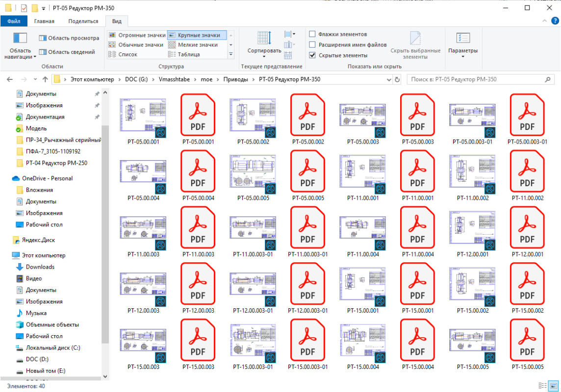
Task: Switch to details view icon in status bar
Action: click(x=543, y=386)
